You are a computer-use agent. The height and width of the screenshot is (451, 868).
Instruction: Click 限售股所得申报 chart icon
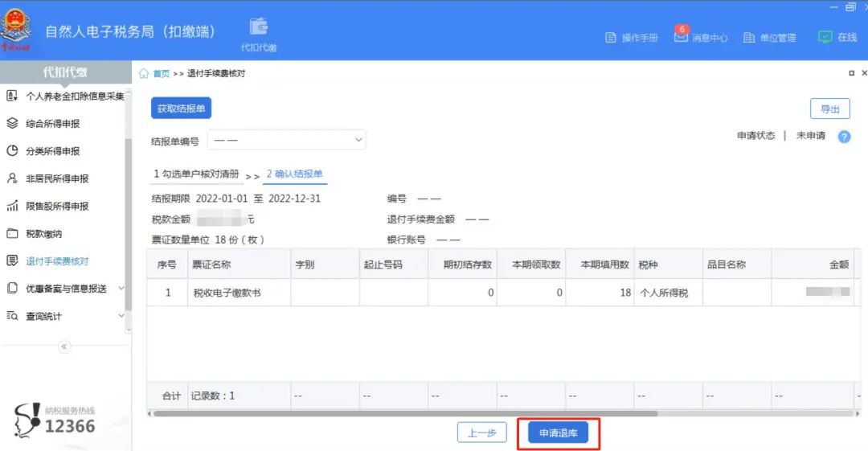(11, 206)
